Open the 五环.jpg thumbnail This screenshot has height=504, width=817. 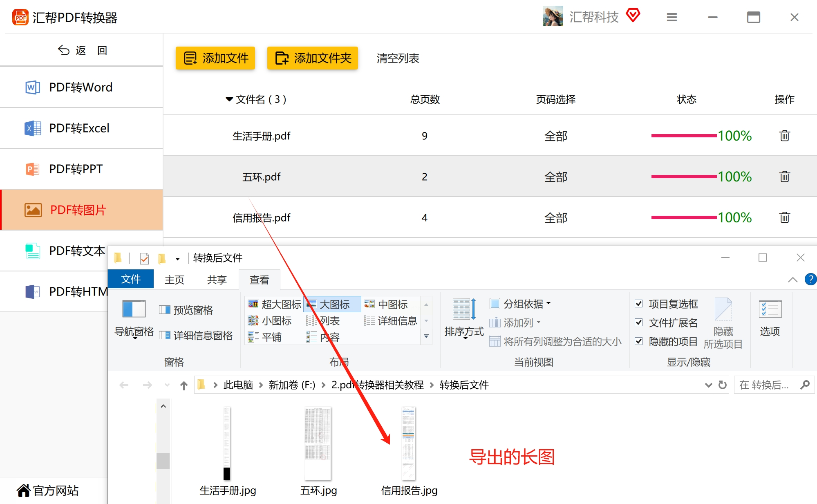pyautogui.click(x=318, y=444)
